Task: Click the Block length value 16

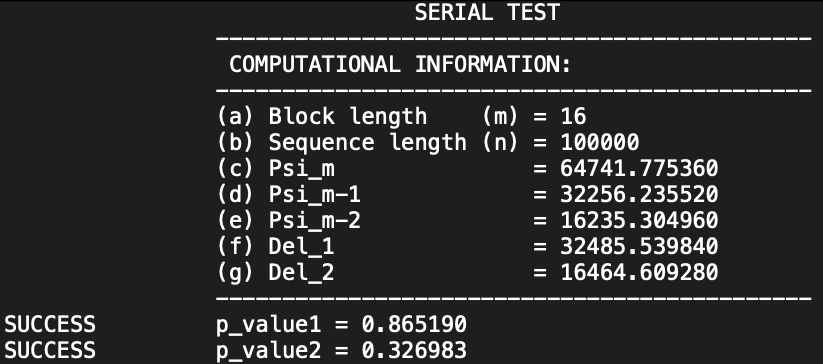Action: click(x=573, y=116)
